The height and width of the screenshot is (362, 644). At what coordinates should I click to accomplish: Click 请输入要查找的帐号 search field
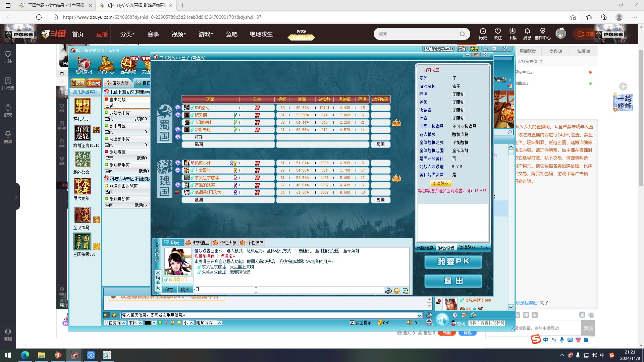click(486, 323)
